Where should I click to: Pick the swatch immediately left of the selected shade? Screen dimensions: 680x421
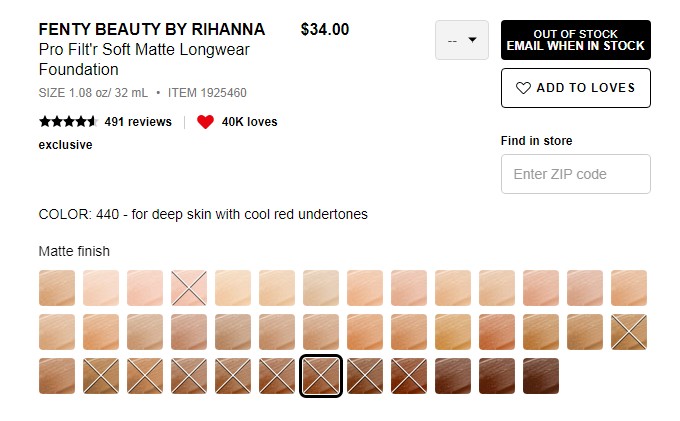point(277,376)
